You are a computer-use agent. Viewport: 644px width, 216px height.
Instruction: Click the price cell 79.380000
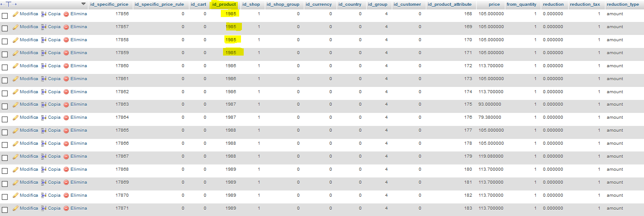tap(490, 117)
